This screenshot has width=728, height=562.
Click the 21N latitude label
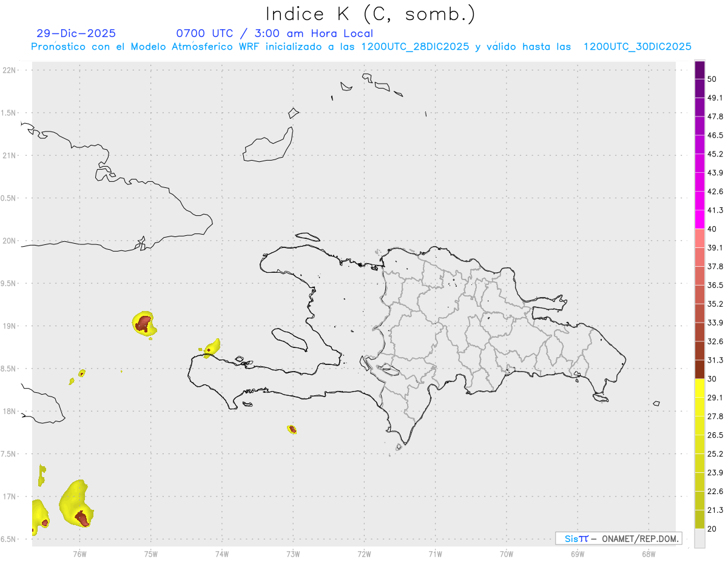pyautogui.click(x=9, y=155)
